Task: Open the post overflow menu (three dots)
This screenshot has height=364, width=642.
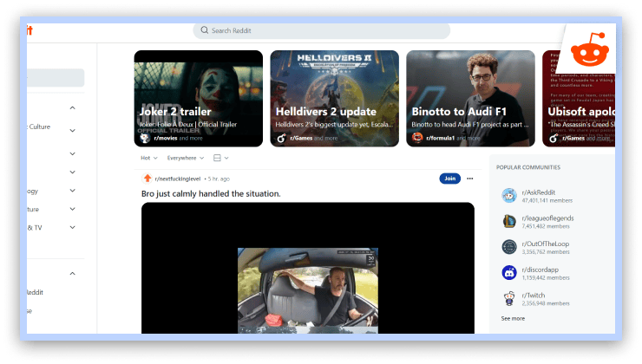Action: coord(470,179)
